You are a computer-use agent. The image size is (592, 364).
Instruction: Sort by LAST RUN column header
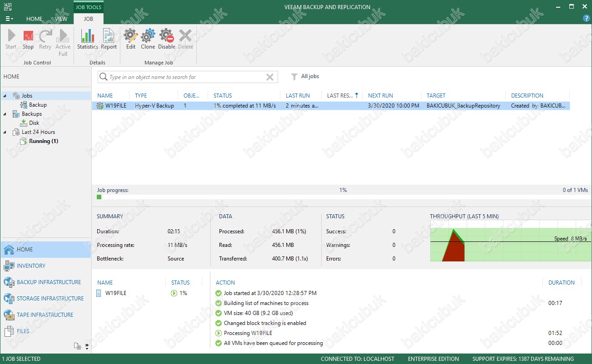pos(298,95)
